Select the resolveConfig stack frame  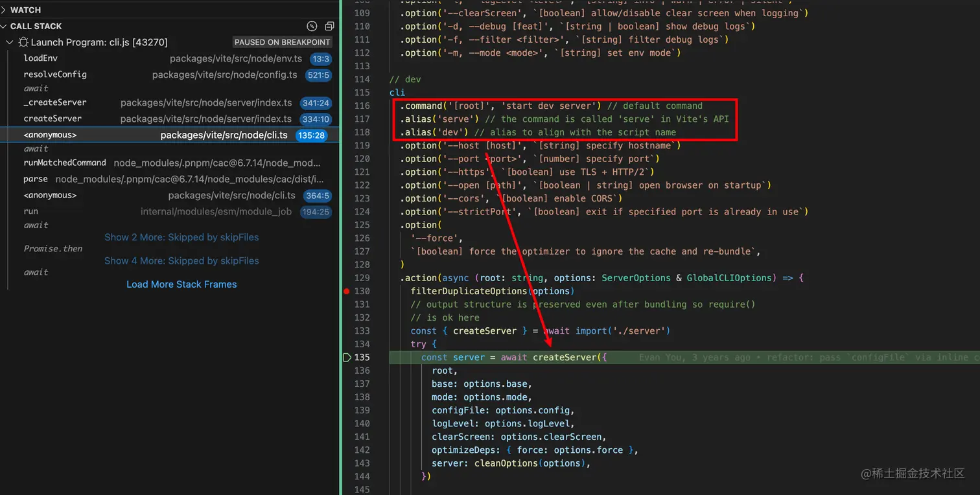tap(170, 75)
